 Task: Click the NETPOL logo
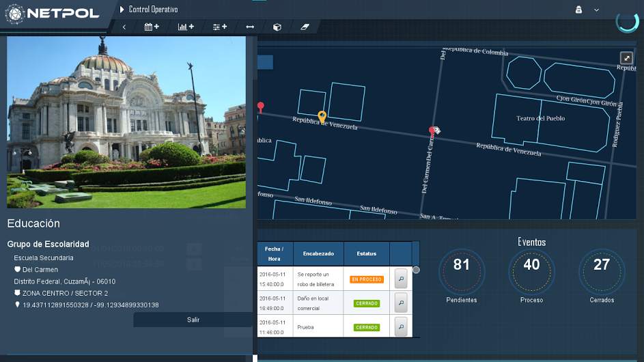tap(52, 14)
